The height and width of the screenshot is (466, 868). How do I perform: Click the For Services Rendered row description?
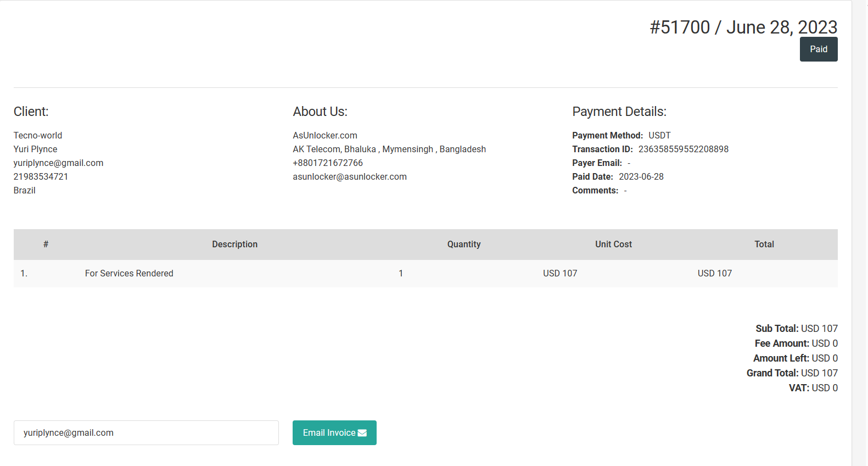coord(129,273)
